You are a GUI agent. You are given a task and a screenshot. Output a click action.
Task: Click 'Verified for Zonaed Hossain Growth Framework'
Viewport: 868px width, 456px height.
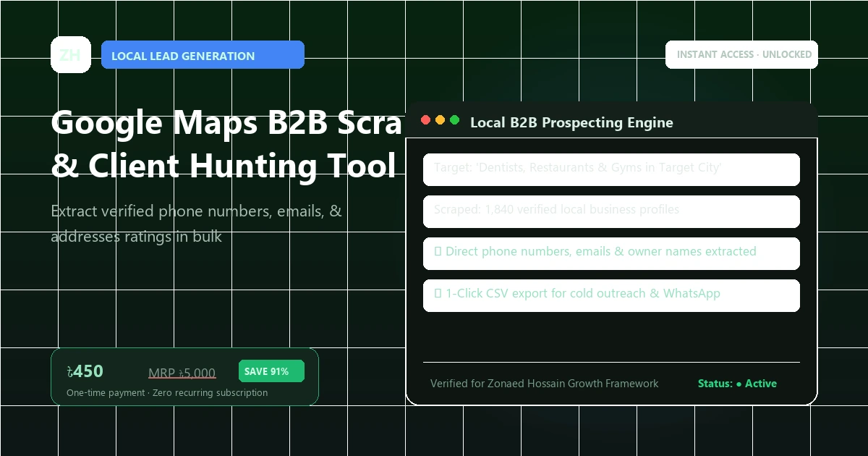545,384
